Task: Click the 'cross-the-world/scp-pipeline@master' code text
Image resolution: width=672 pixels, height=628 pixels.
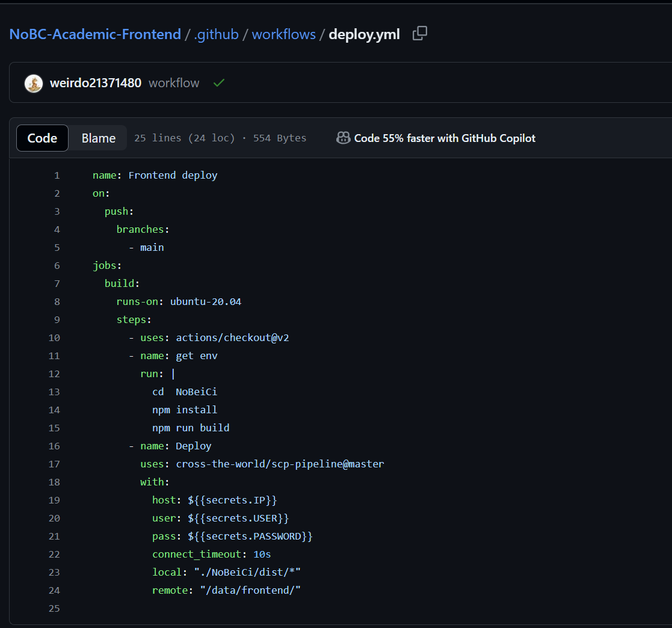Action: (280, 464)
